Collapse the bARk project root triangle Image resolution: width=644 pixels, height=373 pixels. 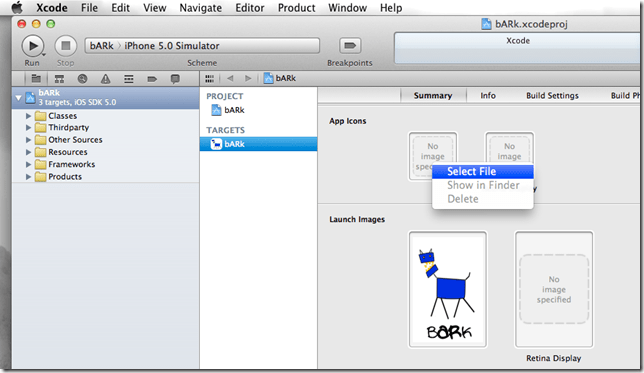pos(18,98)
